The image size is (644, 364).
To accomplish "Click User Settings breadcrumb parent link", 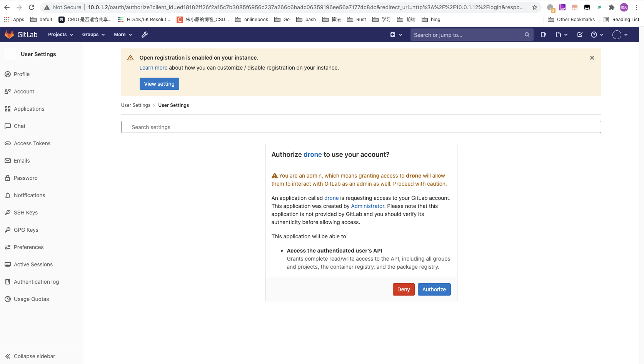I will pos(136,105).
